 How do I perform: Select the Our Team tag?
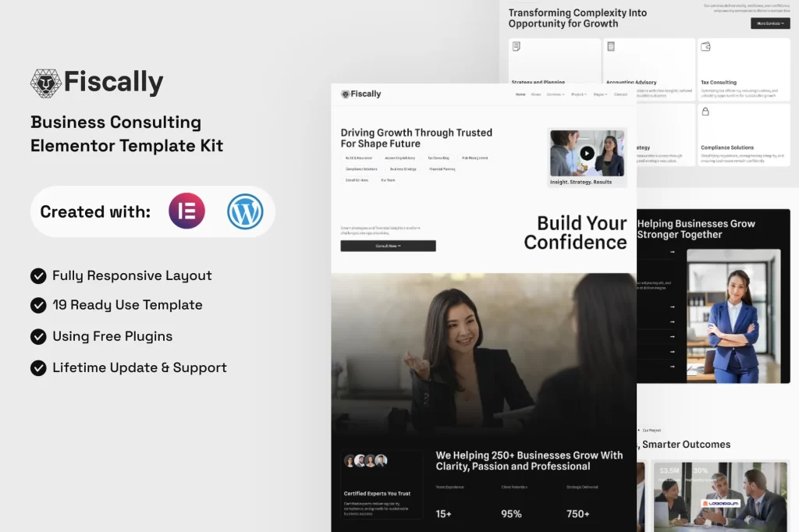click(388, 180)
